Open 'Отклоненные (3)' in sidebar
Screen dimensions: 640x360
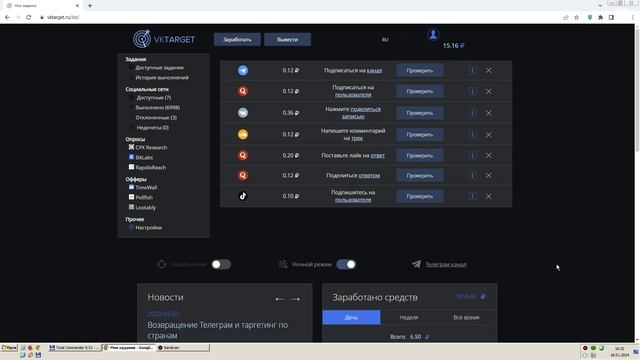tap(156, 118)
